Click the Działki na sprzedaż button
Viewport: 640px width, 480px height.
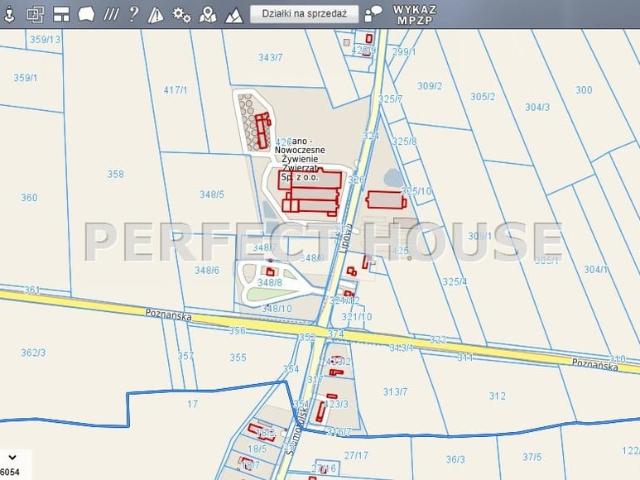pos(304,14)
